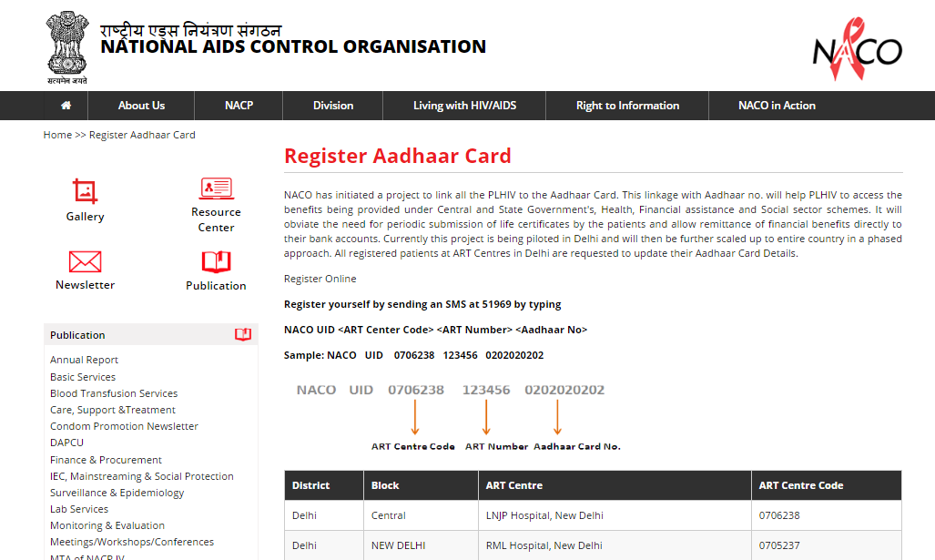Viewport: 935px width, 560px height.
Task: Click the NACO UID format instruction line
Action: [x=435, y=330]
